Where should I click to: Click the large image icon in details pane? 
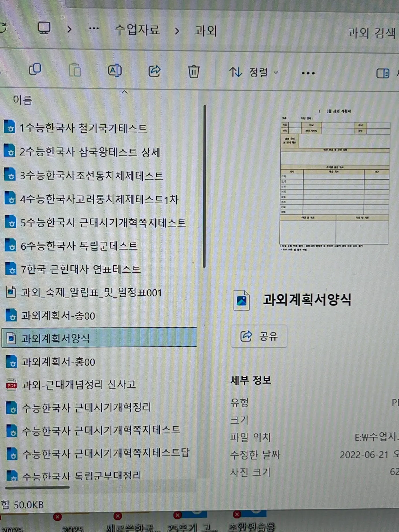242,300
